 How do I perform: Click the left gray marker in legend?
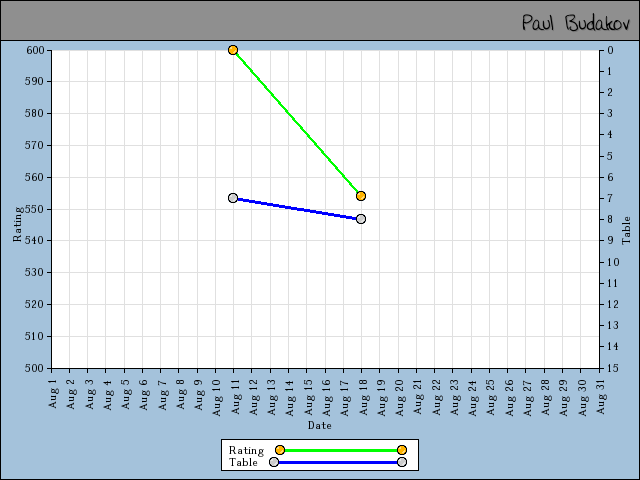click(274, 462)
